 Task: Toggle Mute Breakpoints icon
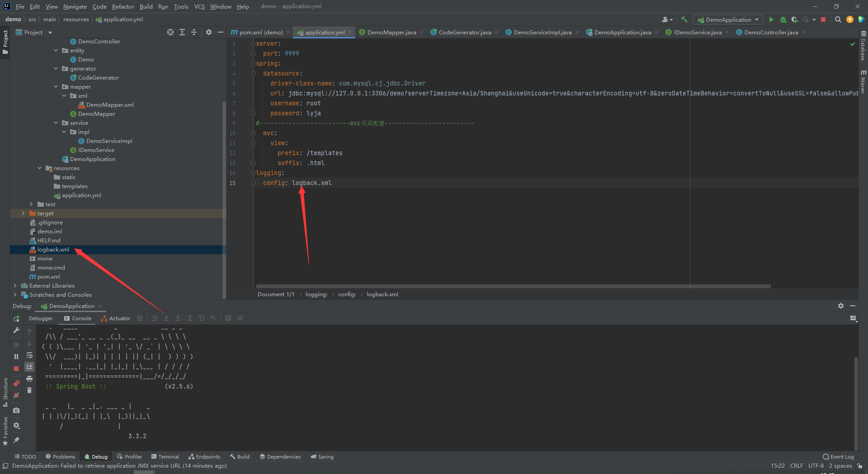coord(16,395)
